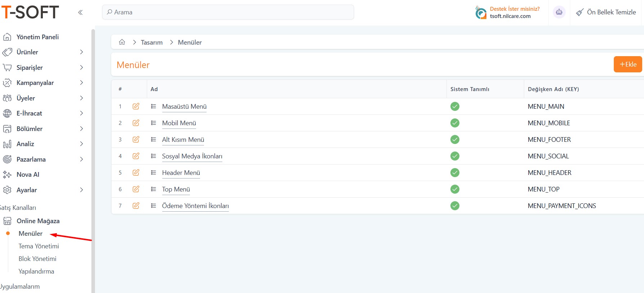This screenshot has width=644, height=293.
Task: Collapse the sidebar with double-chevron icon
Action: pos(80,12)
